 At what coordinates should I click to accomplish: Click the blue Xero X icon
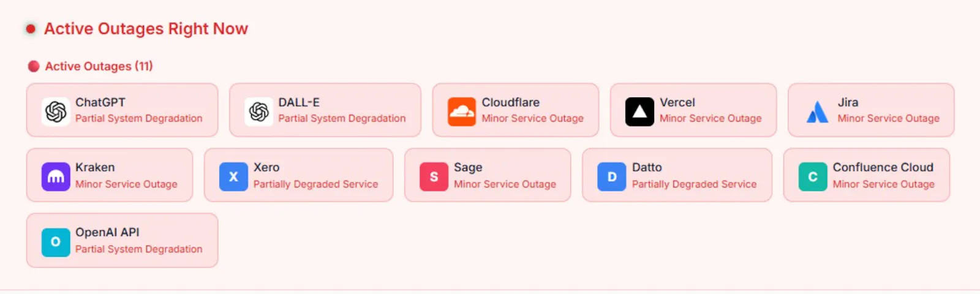[x=233, y=176]
